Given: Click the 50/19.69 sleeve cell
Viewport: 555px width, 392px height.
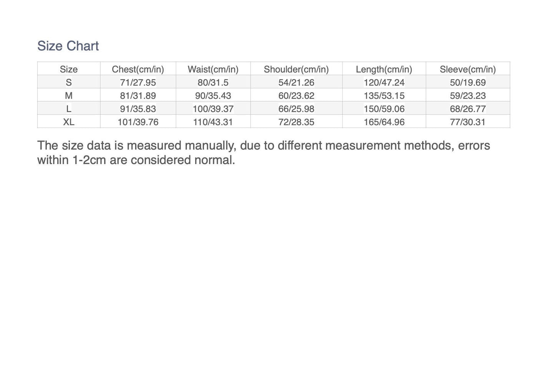Looking at the screenshot, I should pos(467,82).
